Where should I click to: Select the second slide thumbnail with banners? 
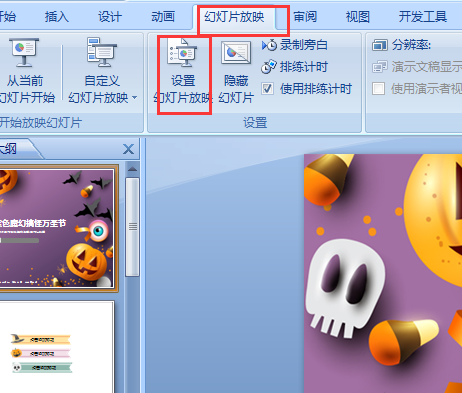click(57, 347)
